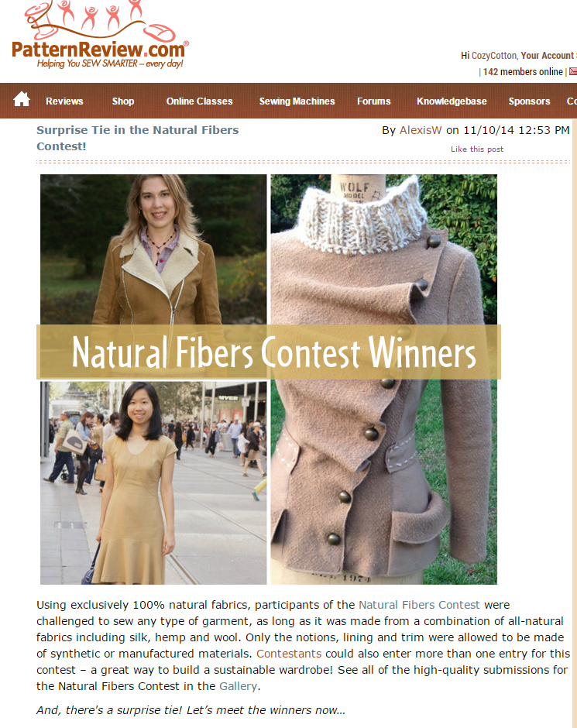
Task: Open the Sponsors menu item
Action: coord(529,101)
